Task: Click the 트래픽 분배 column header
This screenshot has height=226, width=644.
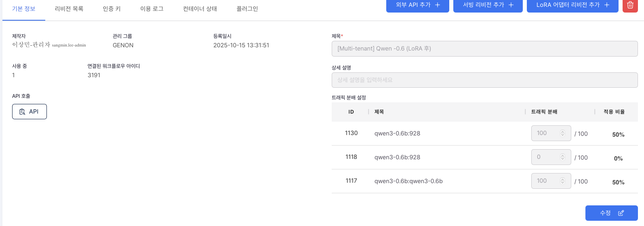Action: 544,112
